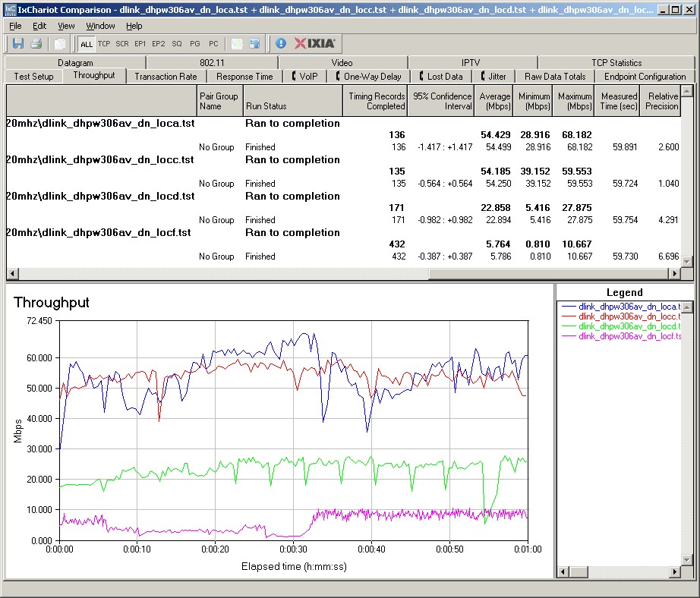The image size is (700, 598).
Task: Click the green locd legend entry
Action: (x=621, y=326)
